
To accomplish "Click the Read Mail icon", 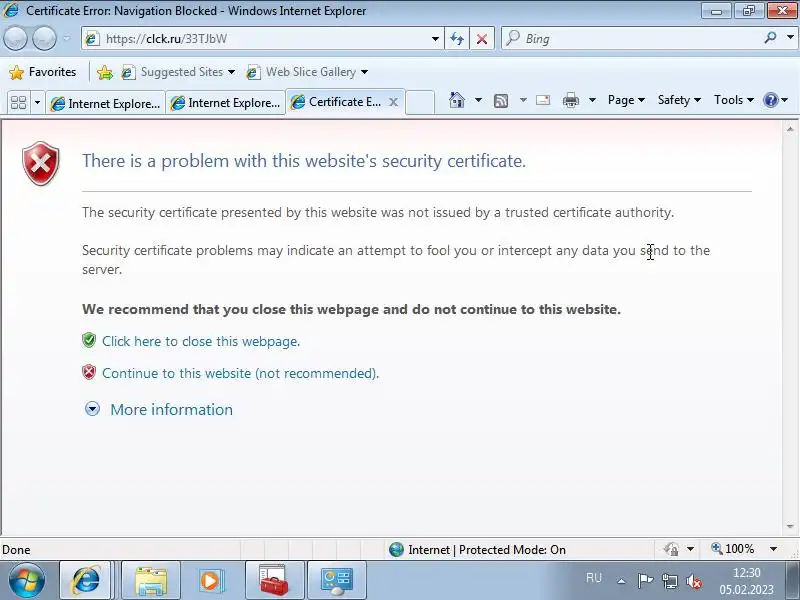I will [x=543, y=100].
